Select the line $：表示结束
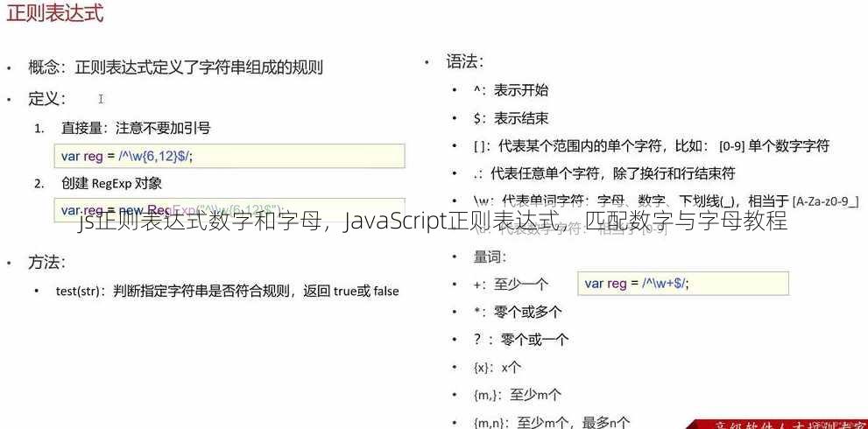Screen dimensions: 868x429 click(511, 118)
